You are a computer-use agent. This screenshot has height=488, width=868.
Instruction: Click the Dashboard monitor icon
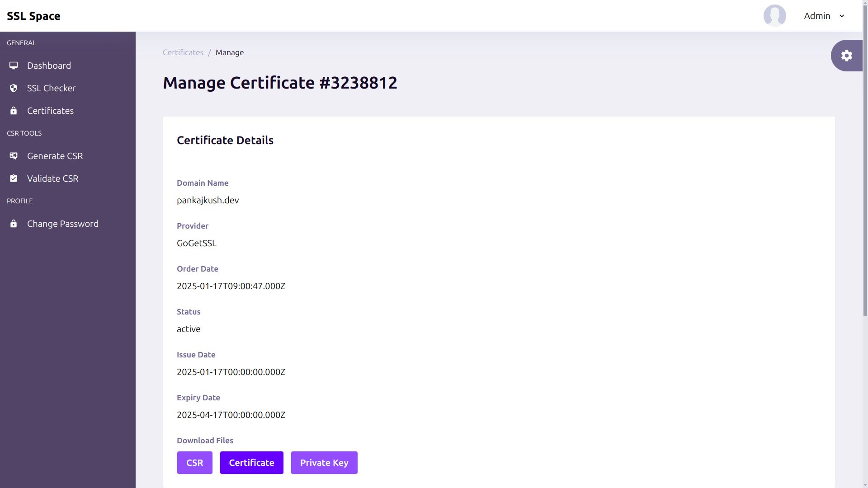(x=14, y=66)
